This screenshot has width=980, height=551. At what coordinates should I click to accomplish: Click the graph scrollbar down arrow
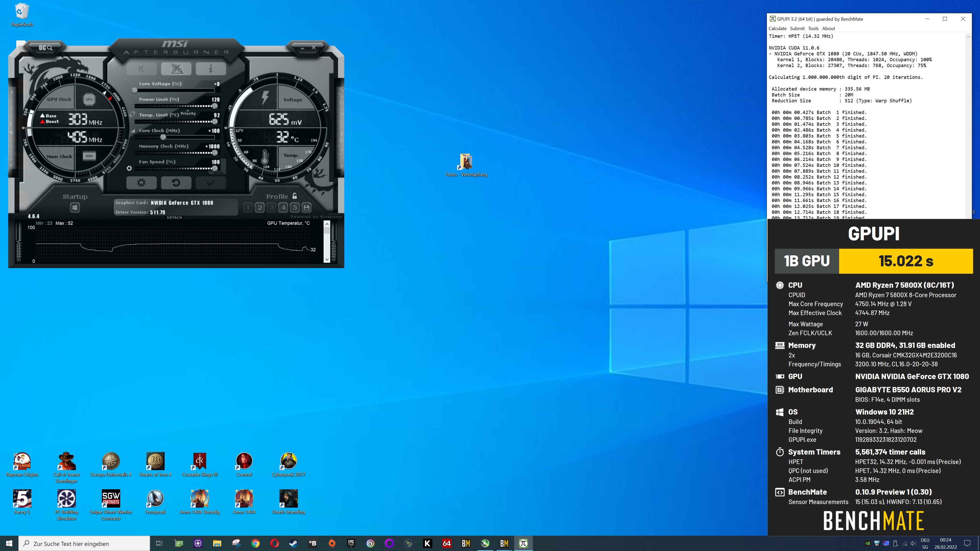click(327, 259)
